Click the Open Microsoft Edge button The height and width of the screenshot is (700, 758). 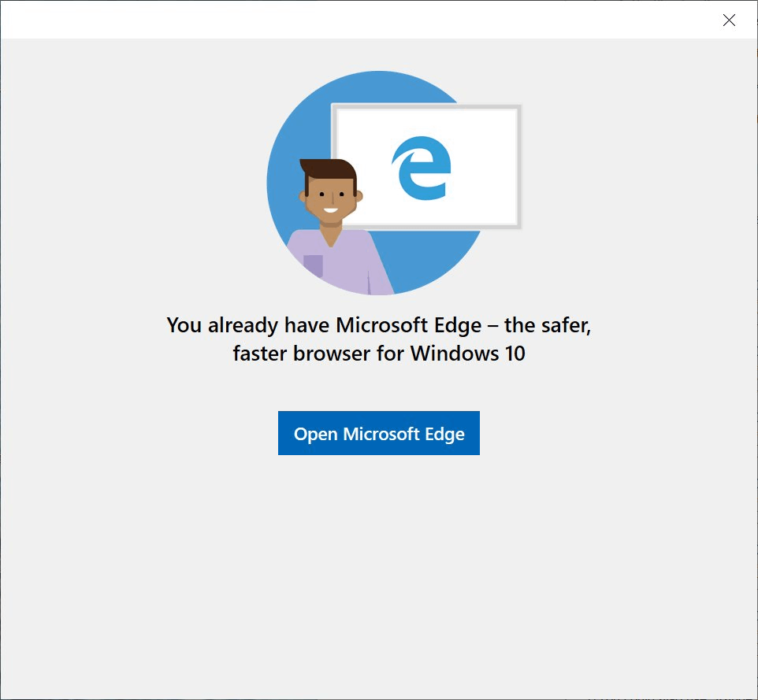[378, 433]
